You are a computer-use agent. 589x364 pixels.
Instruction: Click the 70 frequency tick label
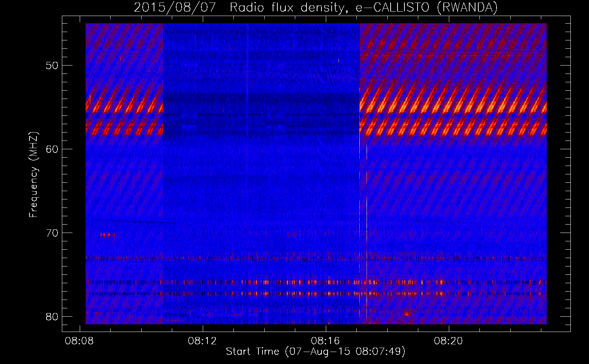tap(52, 233)
